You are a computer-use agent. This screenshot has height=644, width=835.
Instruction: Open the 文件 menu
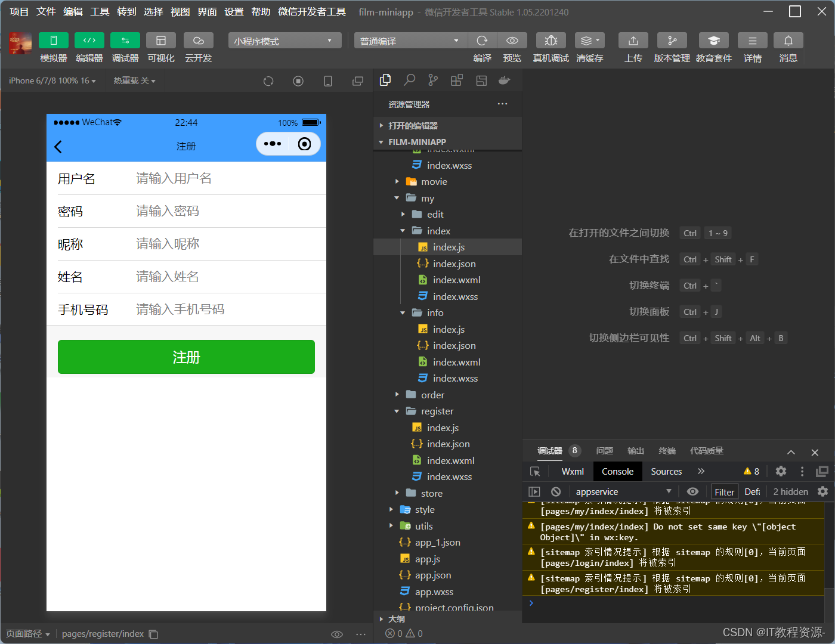coord(46,12)
